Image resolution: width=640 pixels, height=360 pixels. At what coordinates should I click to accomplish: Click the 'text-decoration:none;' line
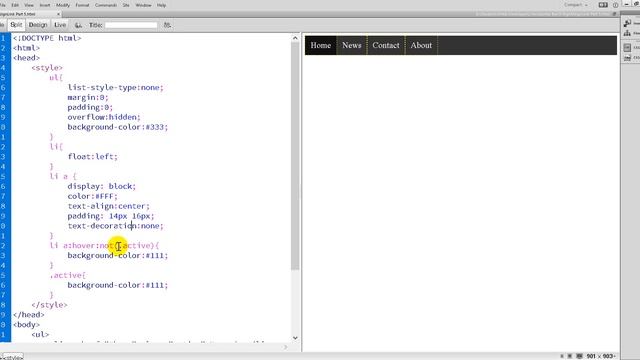point(116,226)
